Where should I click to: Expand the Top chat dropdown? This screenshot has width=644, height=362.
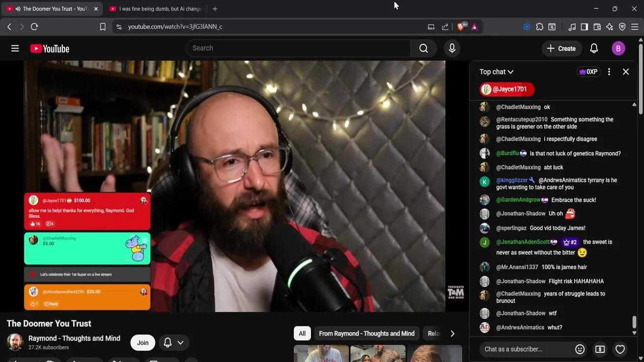pyautogui.click(x=497, y=72)
